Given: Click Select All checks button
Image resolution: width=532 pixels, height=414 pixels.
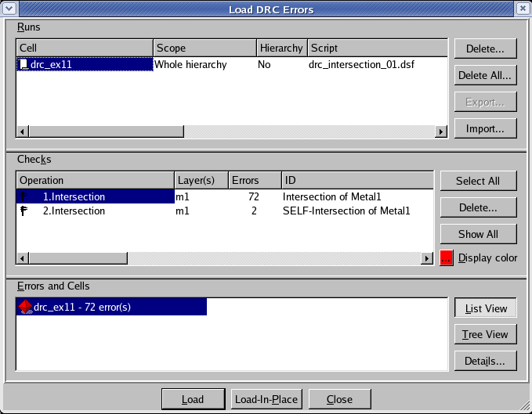Looking at the screenshot, I should click(x=477, y=181).
